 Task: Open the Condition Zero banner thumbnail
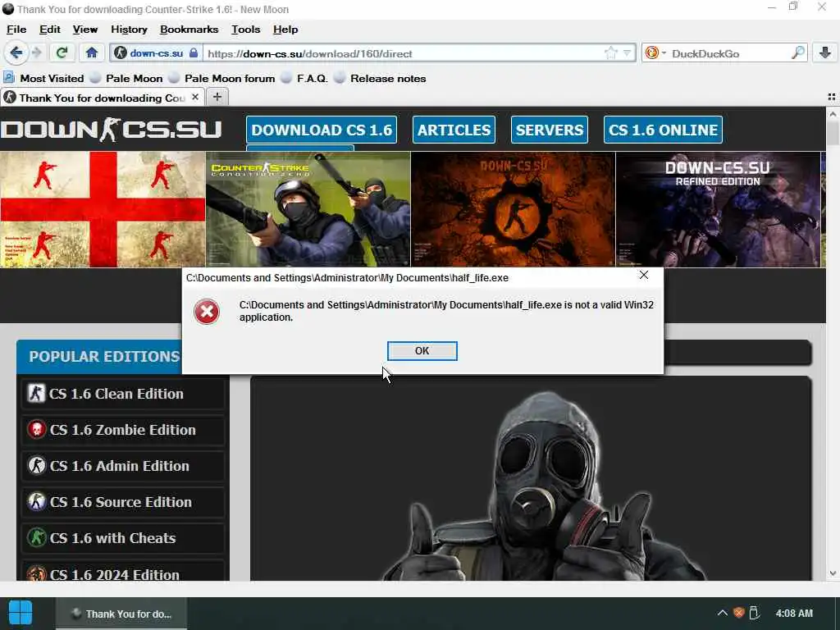pos(308,209)
